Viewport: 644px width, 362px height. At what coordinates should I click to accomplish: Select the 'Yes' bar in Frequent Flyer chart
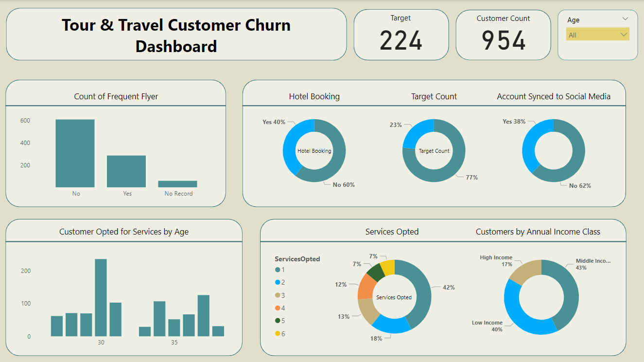click(126, 171)
